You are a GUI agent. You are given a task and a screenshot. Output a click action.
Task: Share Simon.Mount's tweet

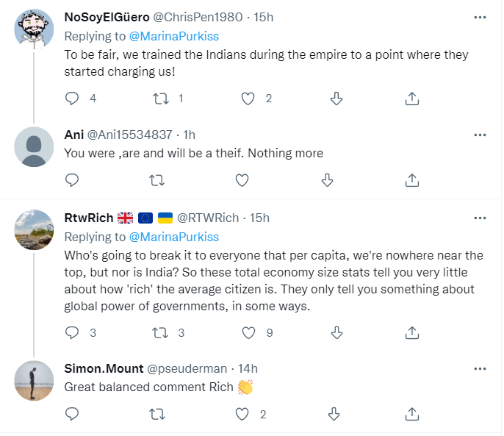[412, 414]
